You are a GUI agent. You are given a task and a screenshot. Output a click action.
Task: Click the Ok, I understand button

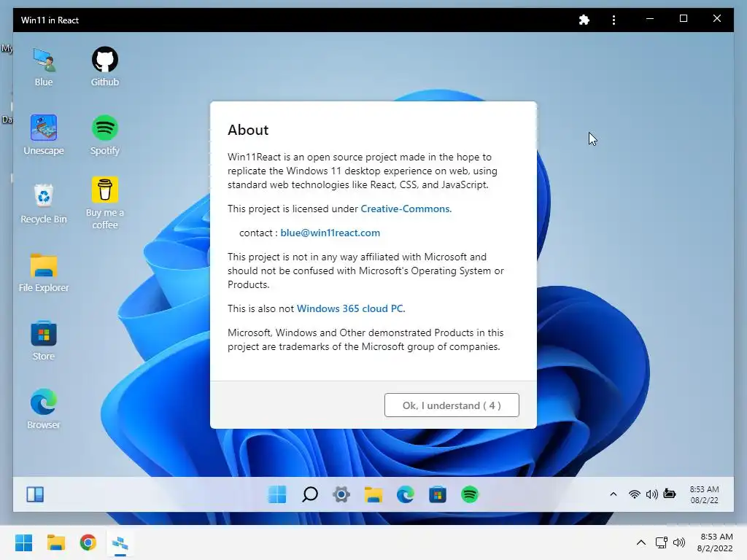pyautogui.click(x=452, y=405)
